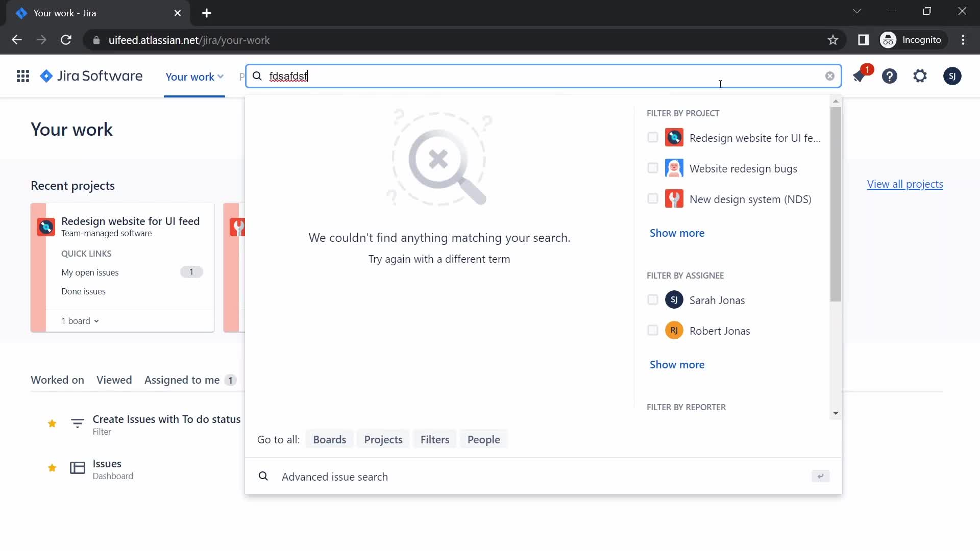980x551 pixels.
Task: Expand Filter by Reporter section
Action: [x=836, y=412]
